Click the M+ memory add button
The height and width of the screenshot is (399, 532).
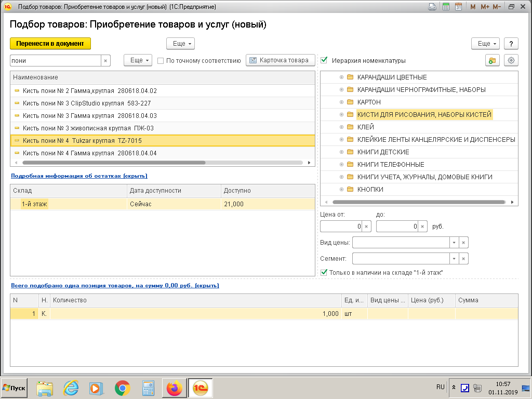click(x=485, y=7)
